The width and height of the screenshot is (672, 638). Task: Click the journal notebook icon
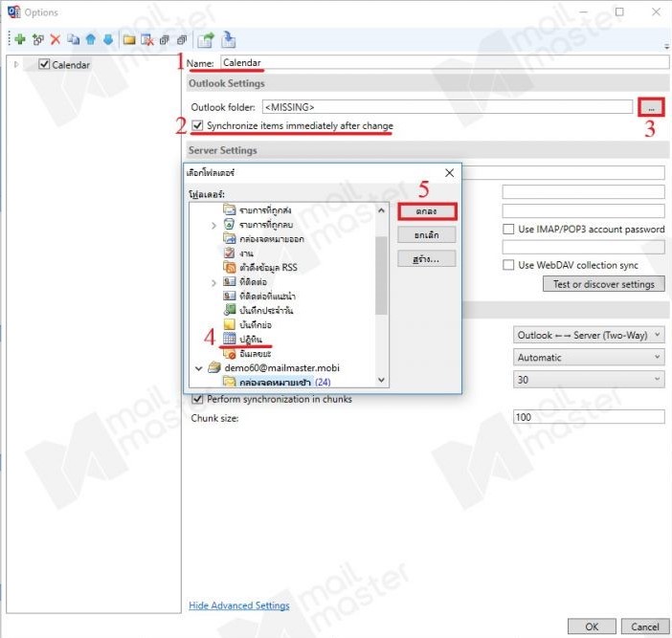pyautogui.click(x=230, y=310)
